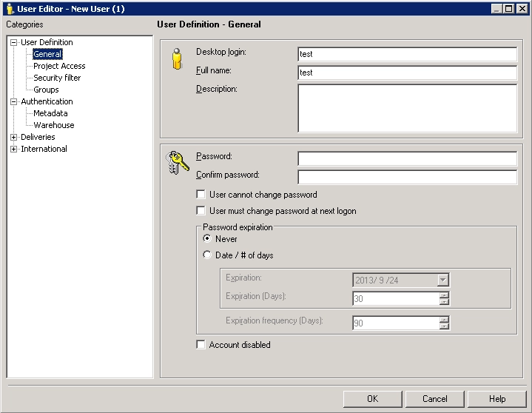Click the Expiration frequency (Days) value box
This screenshot has height=413, width=532.
click(x=396, y=323)
